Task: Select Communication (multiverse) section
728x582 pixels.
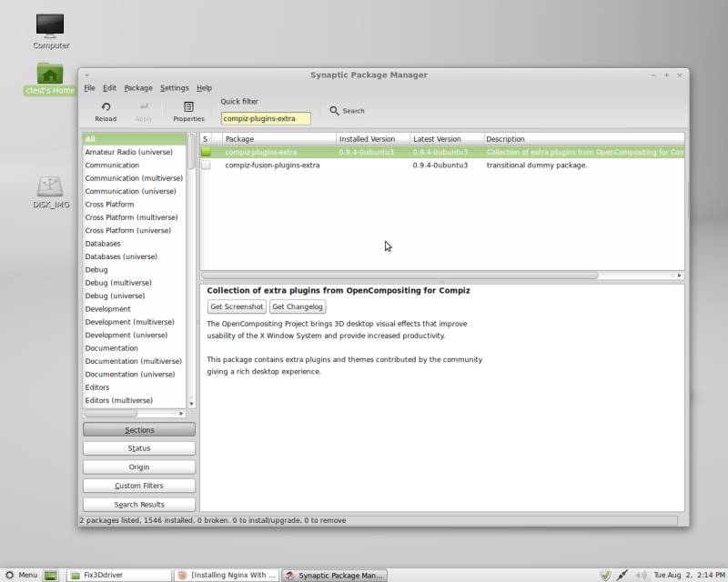Action: [135, 178]
